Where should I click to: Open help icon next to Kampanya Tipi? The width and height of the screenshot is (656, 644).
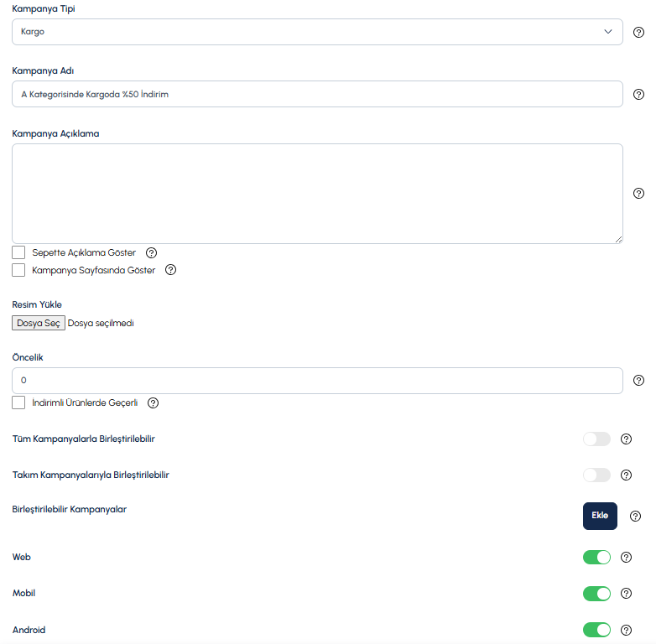pos(638,32)
